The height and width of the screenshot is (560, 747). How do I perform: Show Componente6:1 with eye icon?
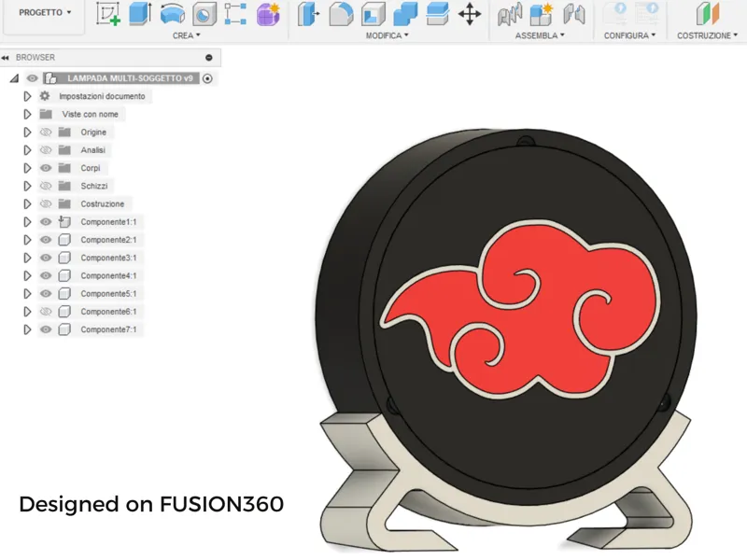click(x=45, y=312)
